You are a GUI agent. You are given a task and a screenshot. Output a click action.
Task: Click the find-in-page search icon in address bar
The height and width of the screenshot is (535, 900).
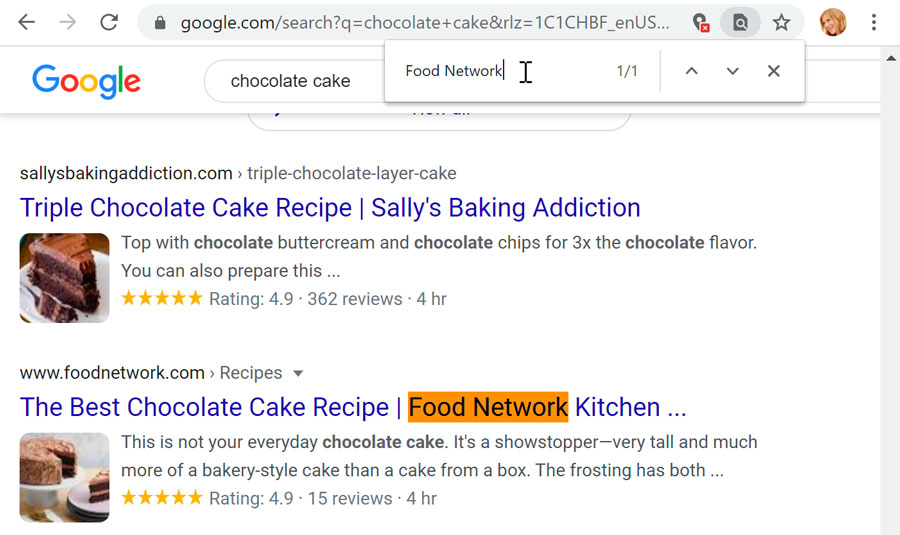click(x=740, y=23)
